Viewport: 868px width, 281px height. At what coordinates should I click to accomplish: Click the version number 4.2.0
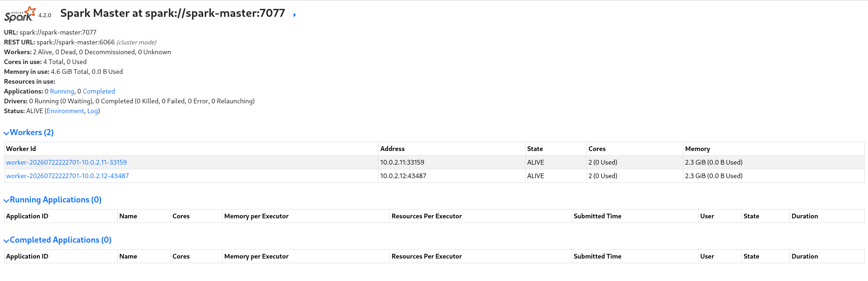(45, 15)
